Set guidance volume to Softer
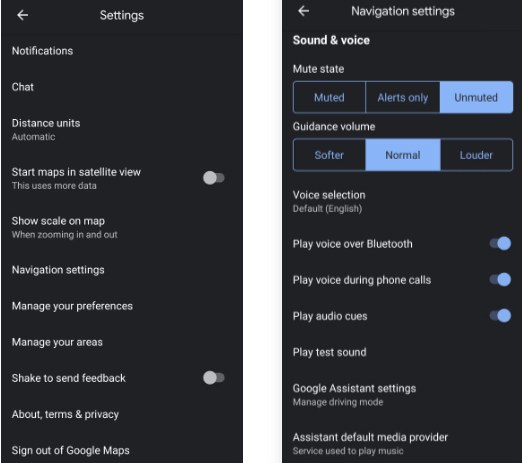This screenshot has height=463, width=522. pos(329,155)
